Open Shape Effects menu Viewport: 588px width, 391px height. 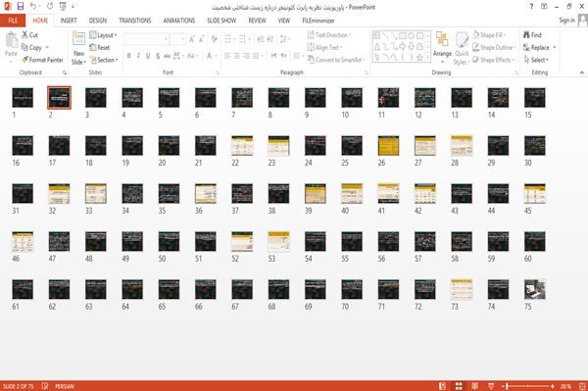pos(494,60)
